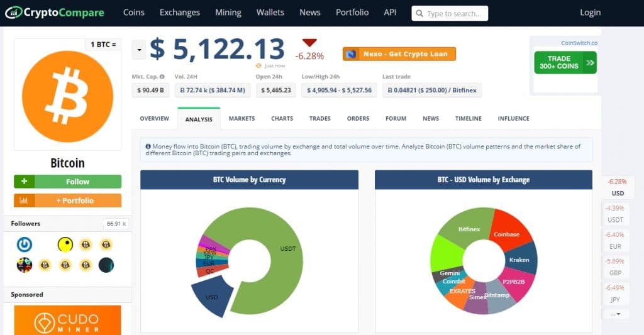Click the Nexo Get Crypto Loan button
The height and width of the screenshot is (335, 644).
pos(399,54)
